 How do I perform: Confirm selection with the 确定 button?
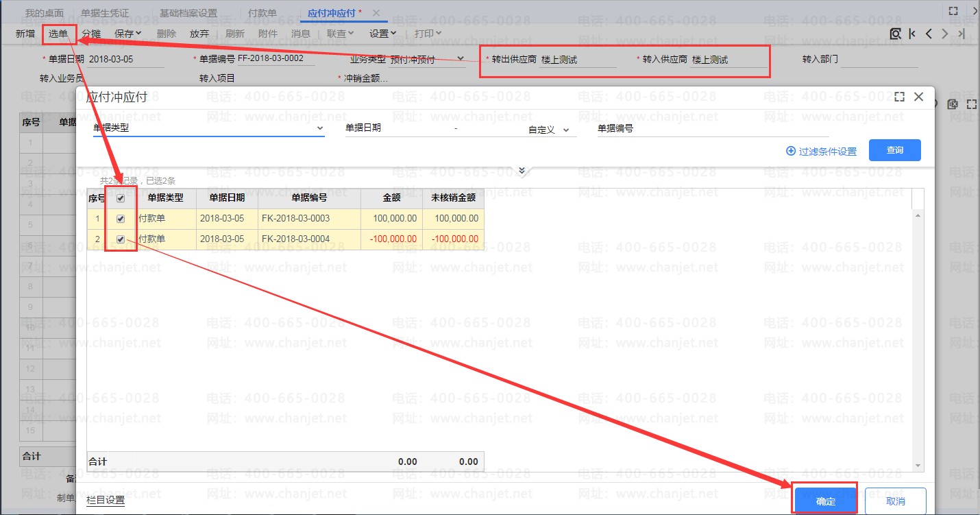(826, 501)
